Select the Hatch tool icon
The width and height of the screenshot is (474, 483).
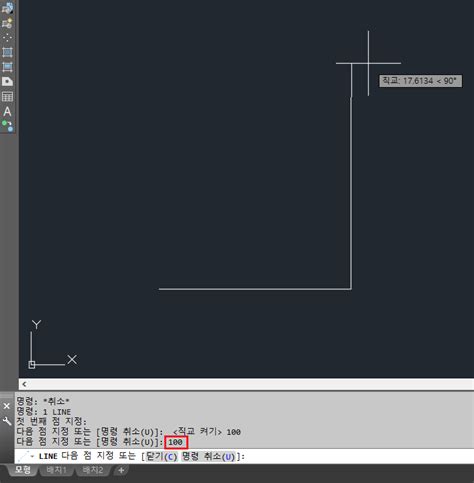(7, 52)
